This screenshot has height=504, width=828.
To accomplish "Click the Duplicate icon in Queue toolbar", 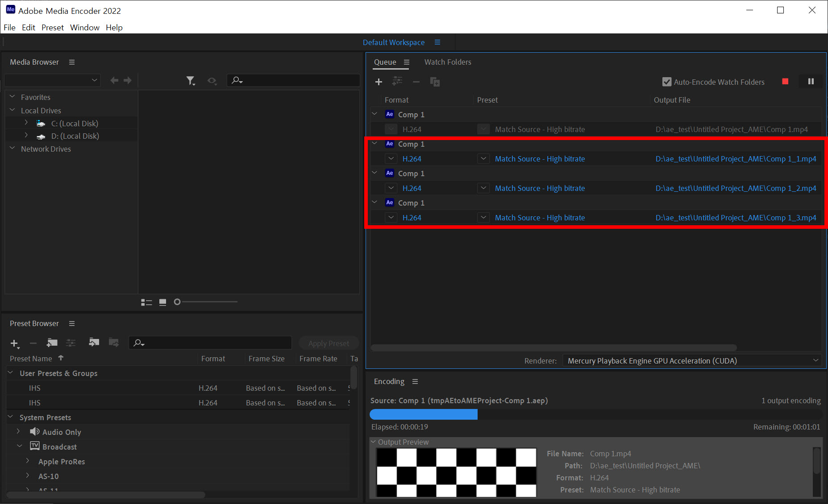I will click(435, 82).
